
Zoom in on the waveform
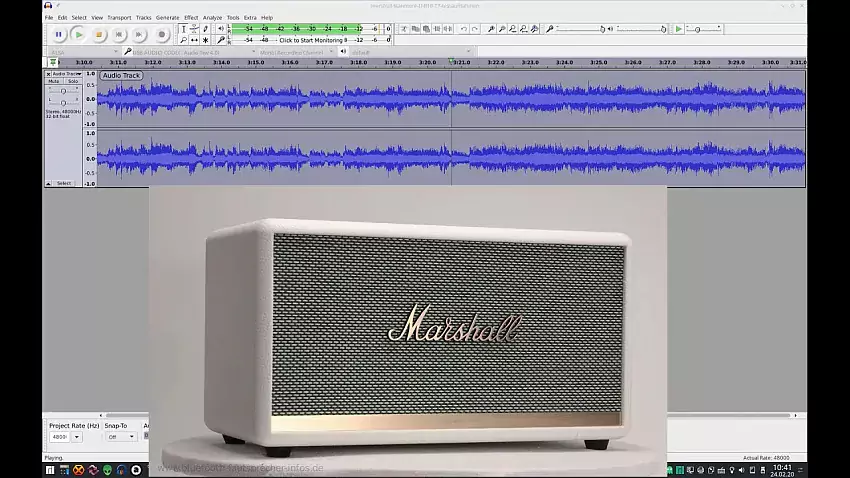[491, 29]
